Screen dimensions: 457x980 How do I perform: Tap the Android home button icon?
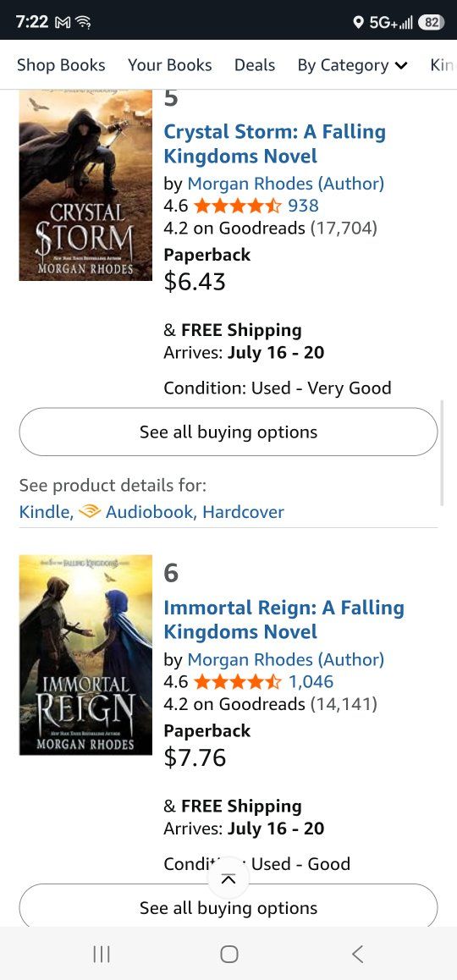pos(228,954)
